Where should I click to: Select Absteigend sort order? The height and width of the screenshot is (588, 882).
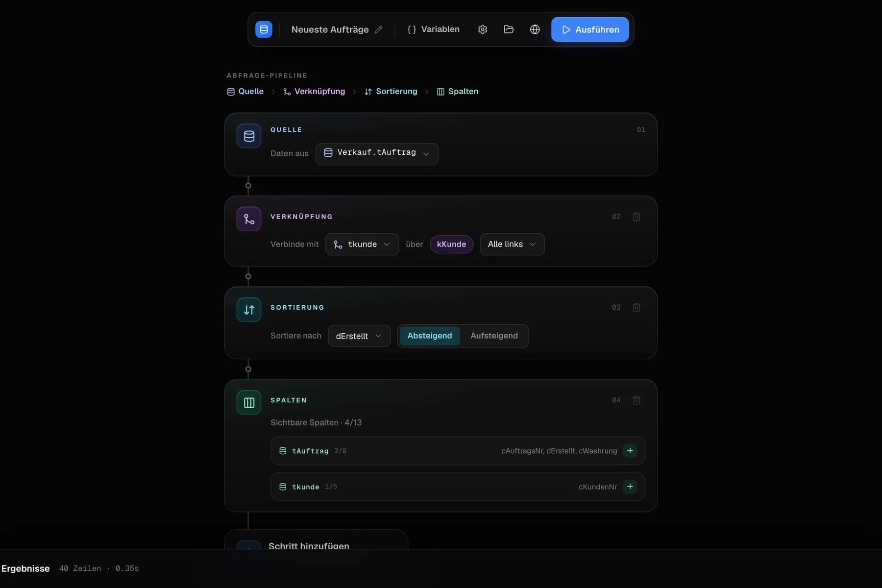430,336
